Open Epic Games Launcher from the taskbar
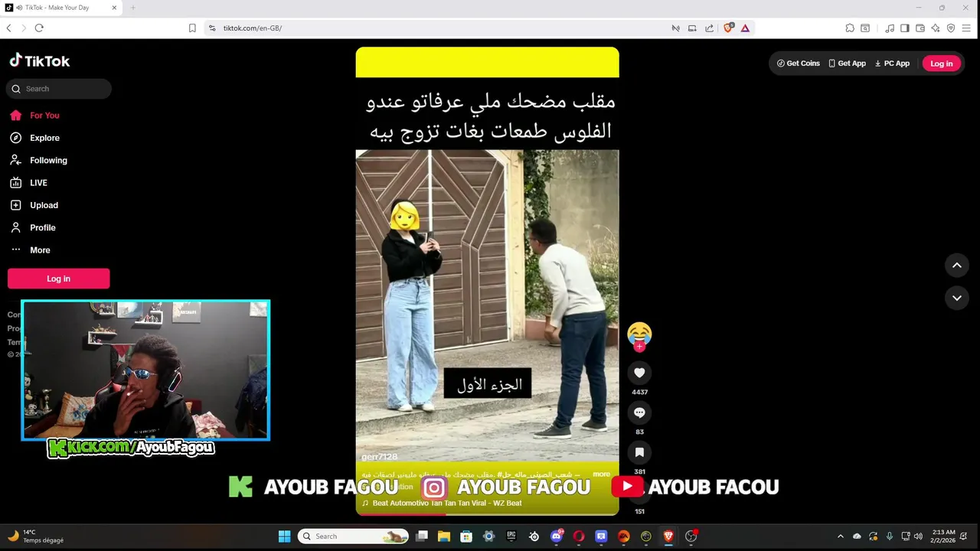The image size is (980, 551). pyautogui.click(x=511, y=536)
